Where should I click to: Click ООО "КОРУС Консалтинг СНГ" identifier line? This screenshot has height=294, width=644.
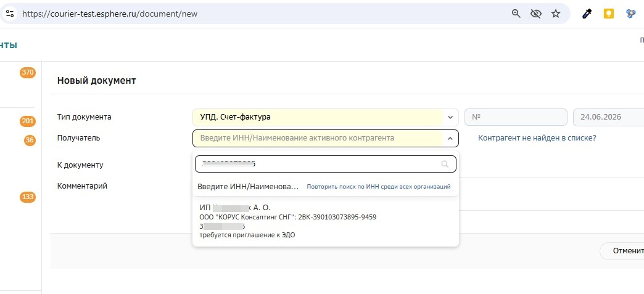point(288,217)
